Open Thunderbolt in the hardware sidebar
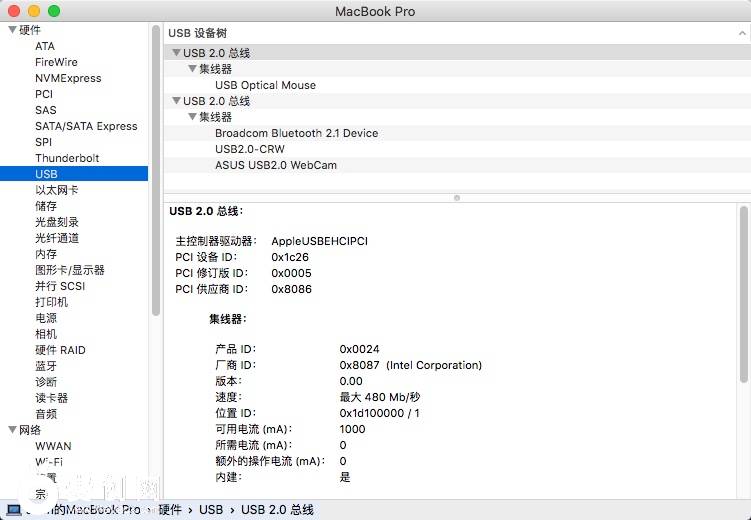This screenshot has width=751, height=520. pyautogui.click(x=67, y=158)
